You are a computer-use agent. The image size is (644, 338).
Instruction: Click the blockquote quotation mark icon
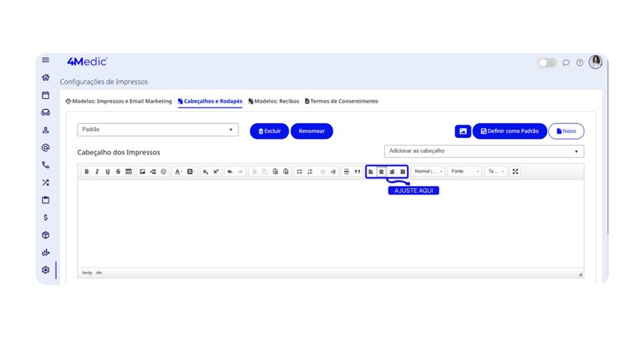tap(357, 172)
